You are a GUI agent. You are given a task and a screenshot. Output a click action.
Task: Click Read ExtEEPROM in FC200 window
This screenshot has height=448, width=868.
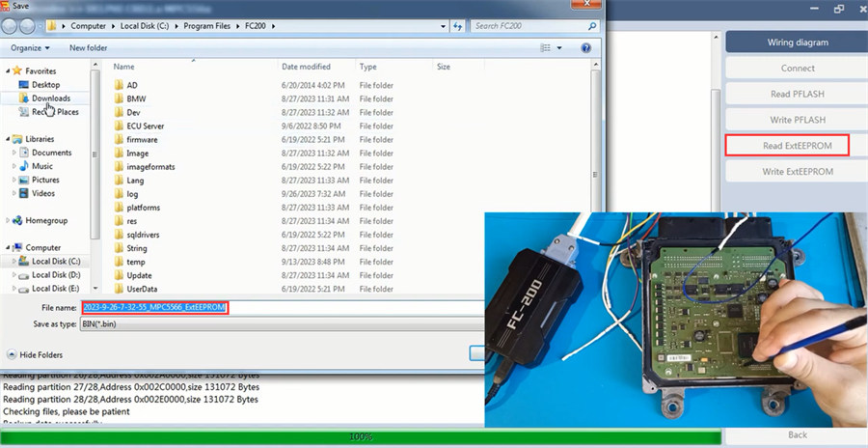tap(798, 146)
